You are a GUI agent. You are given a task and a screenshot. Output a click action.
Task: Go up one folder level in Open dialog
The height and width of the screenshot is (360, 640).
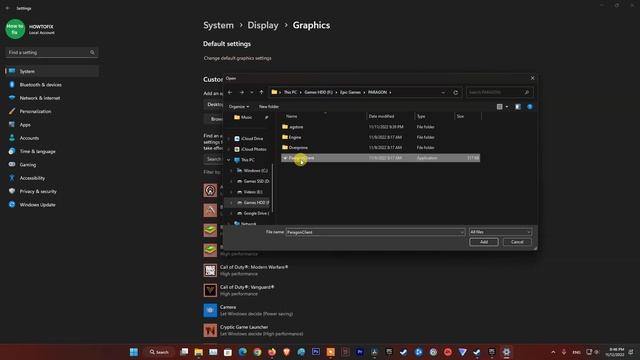tap(262, 92)
